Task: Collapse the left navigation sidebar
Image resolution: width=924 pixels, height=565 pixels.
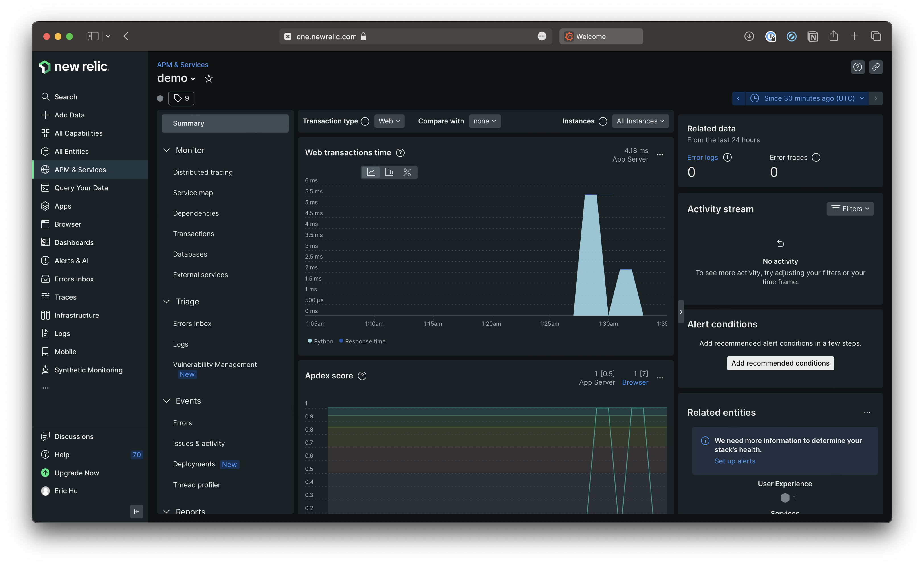Action: (136, 512)
